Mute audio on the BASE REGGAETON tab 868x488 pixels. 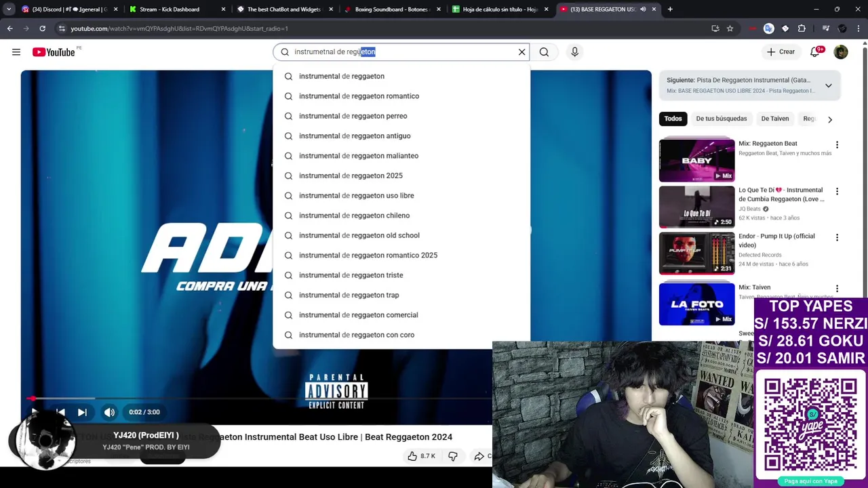coord(643,9)
